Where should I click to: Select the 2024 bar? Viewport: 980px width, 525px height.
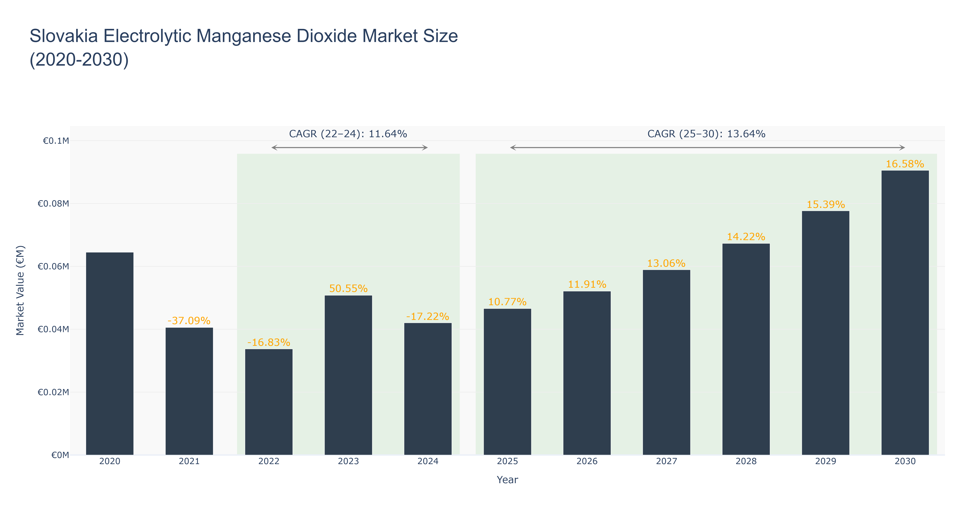(x=428, y=389)
